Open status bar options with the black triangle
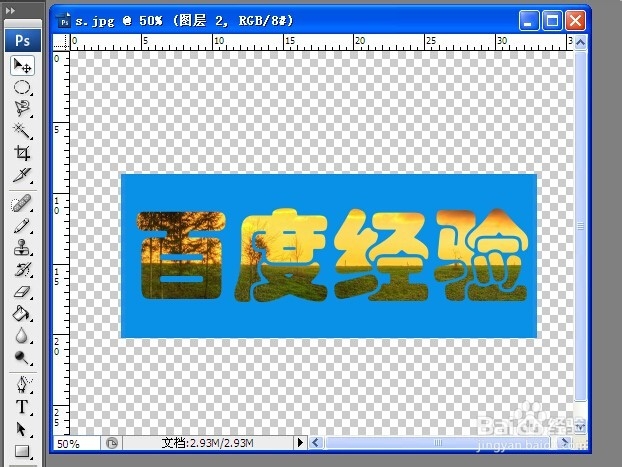Image resolution: width=622 pixels, height=467 pixels. [x=300, y=443]
